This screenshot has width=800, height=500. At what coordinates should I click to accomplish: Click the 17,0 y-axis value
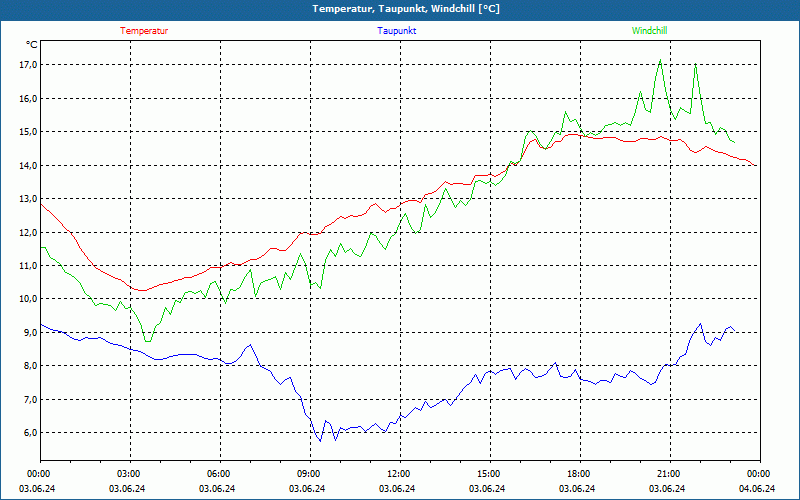click(x=29, y=65)
